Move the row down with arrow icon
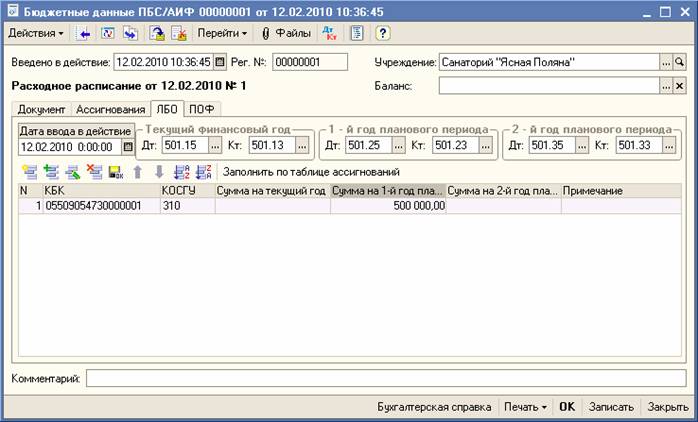 159,172
